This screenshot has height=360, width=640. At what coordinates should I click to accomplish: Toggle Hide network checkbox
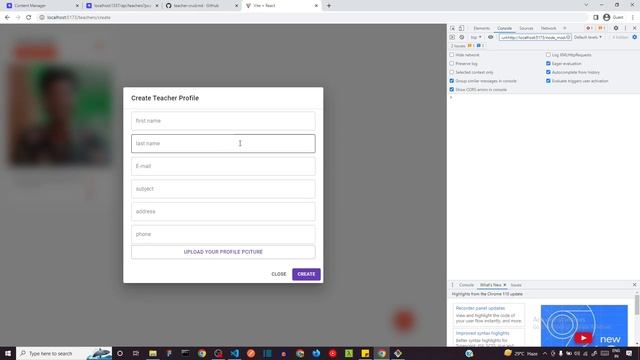pos(451,55)
